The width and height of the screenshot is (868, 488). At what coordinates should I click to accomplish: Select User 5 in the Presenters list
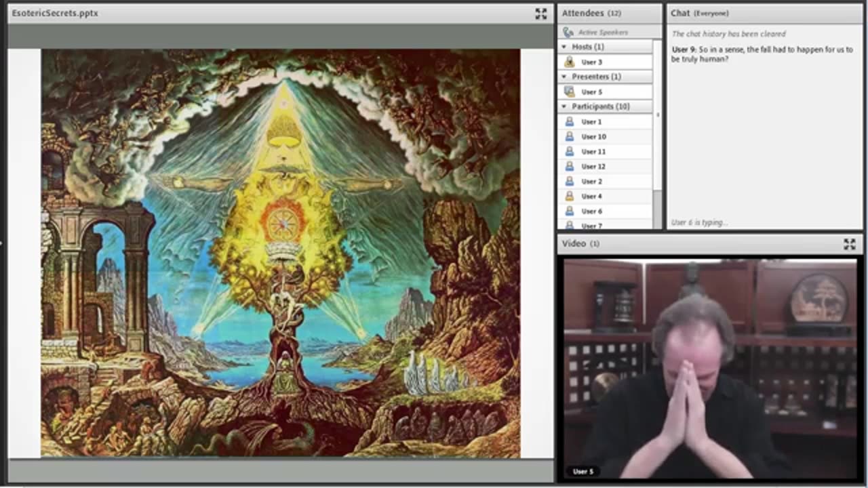coord(606,91)
